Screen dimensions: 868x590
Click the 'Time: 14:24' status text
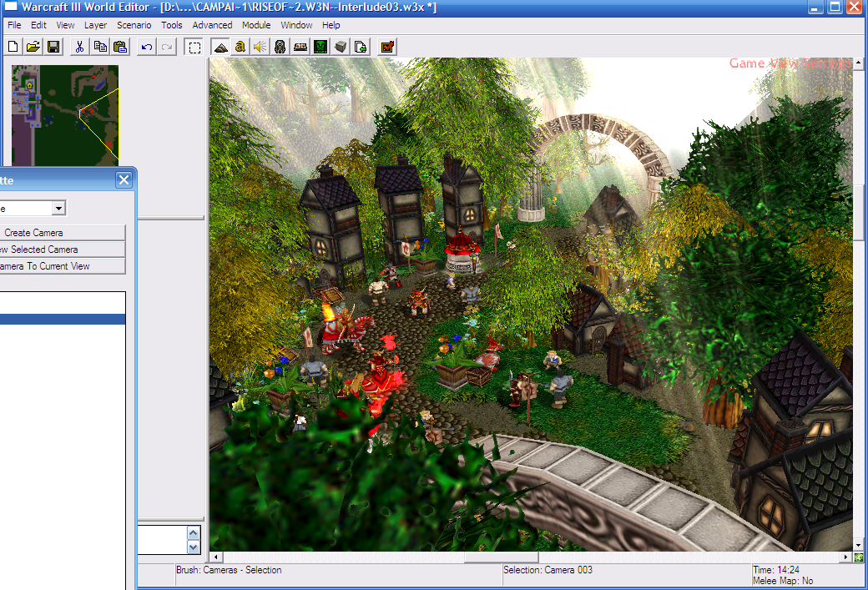coord(776,570)
